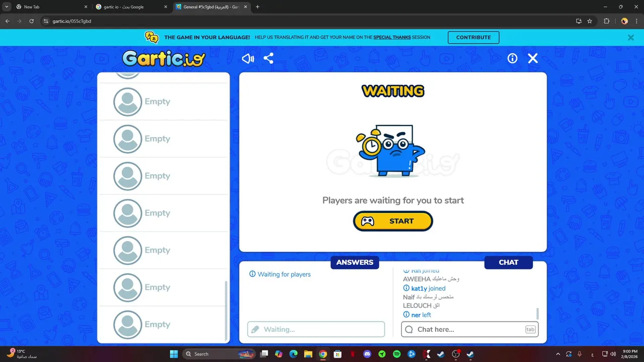Launch Microsoft Edge from the taskbar
Viewport: 644px width, 362px height.
(x=293, y=354)
